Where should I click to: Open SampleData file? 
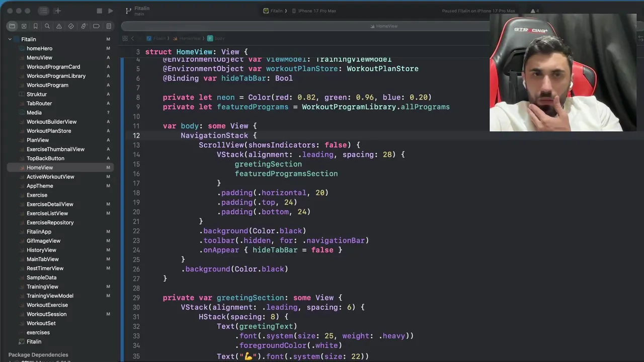(41, 278)
